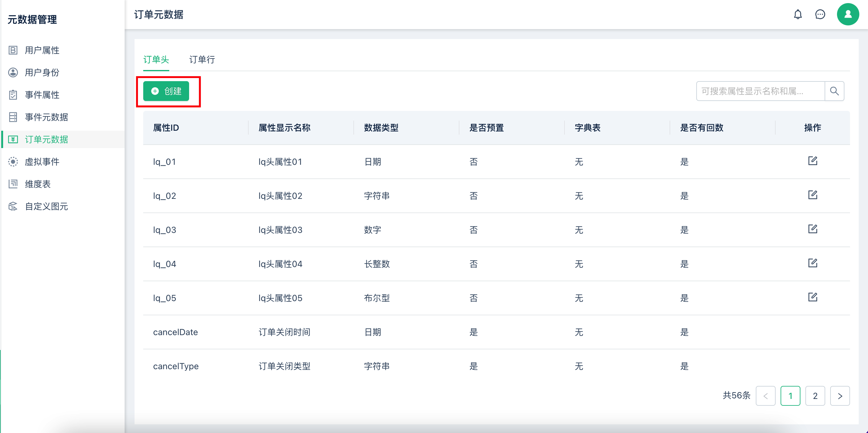Click the lq_01 attribute ID cell

(x=164, y=162)
